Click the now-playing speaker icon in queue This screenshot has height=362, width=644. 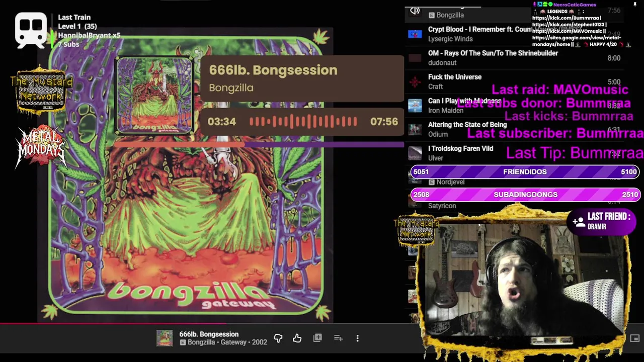point(415,10)
